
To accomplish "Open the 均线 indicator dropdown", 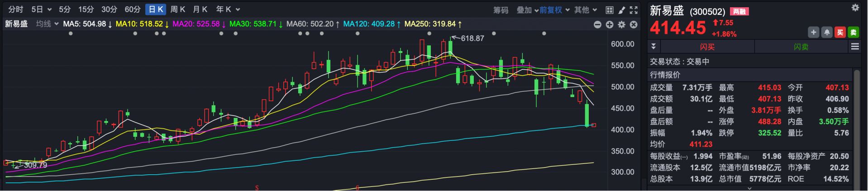I will (x=48, y=24).
